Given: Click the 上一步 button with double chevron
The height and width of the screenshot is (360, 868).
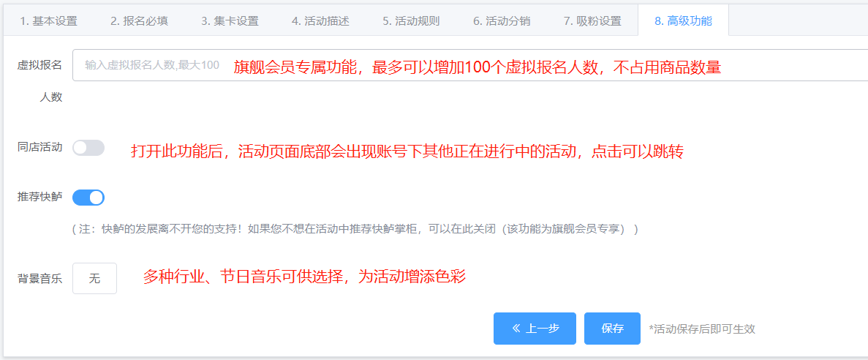Looking at the screenshot, I should (x=535, y=329).
